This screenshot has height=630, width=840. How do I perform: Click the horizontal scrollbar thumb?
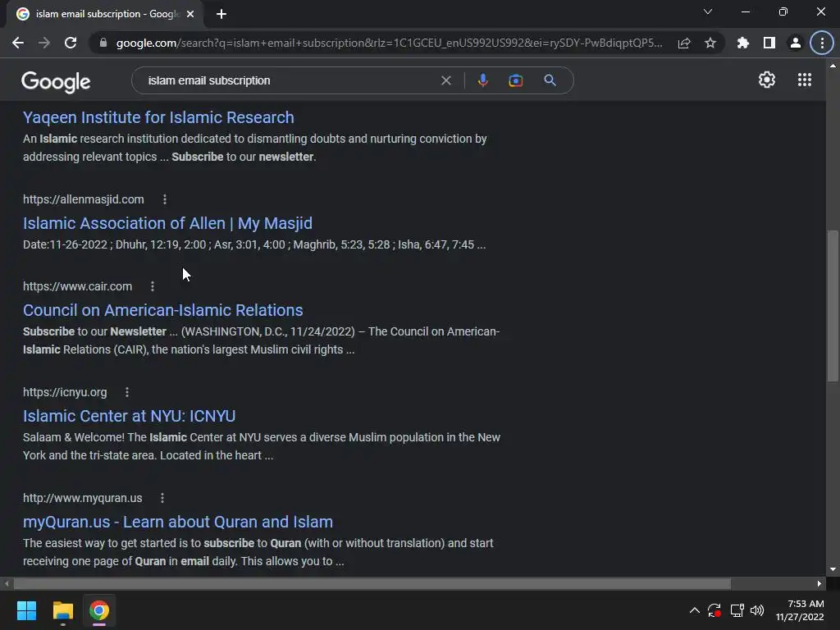(x=372, y=583)
